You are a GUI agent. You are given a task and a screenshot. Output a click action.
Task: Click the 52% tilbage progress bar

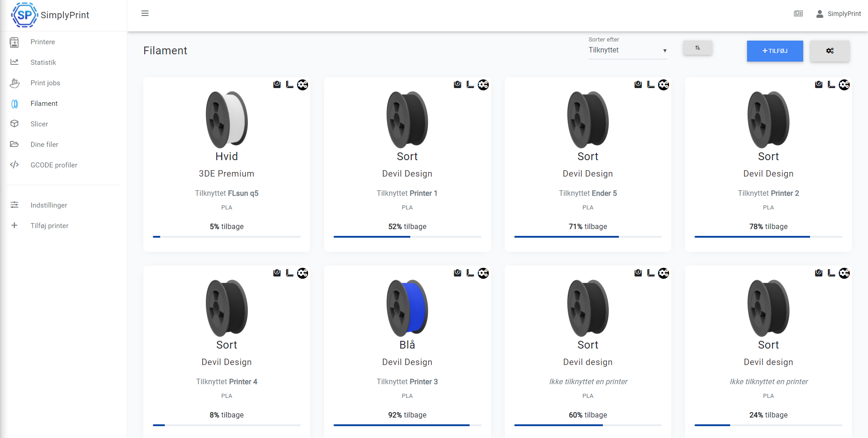(x=407, y=237)
